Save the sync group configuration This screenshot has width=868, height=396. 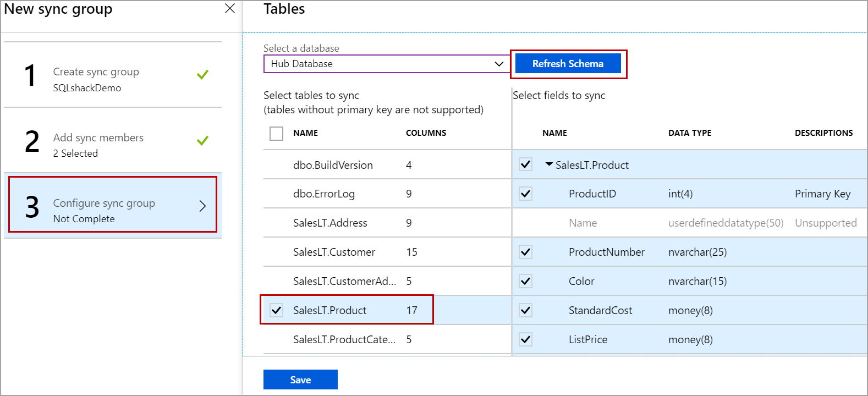coord(300,380)
